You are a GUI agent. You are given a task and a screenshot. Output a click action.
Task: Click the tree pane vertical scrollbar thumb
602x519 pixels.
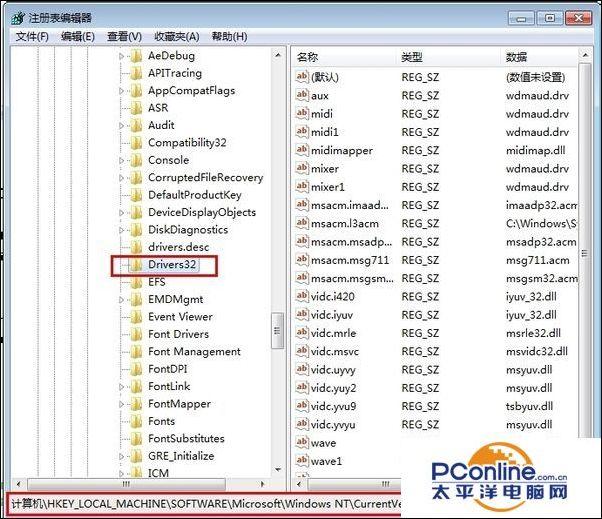278,331
